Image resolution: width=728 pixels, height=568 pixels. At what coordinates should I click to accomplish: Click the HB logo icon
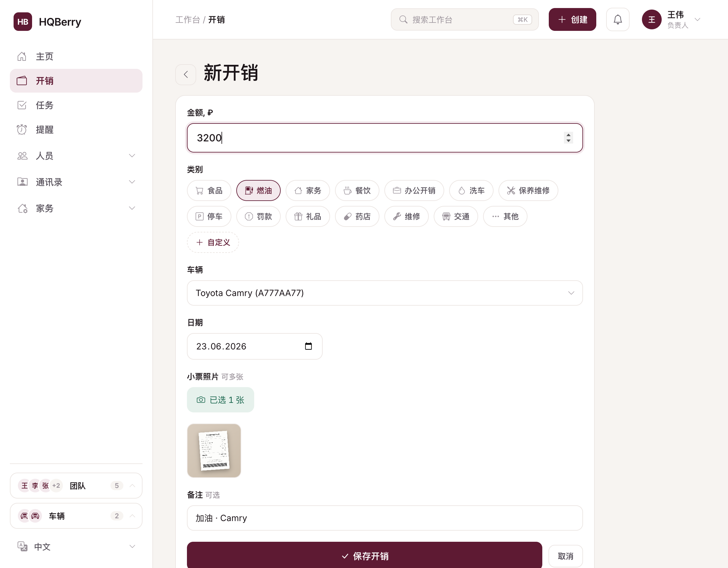click(23, 22)
